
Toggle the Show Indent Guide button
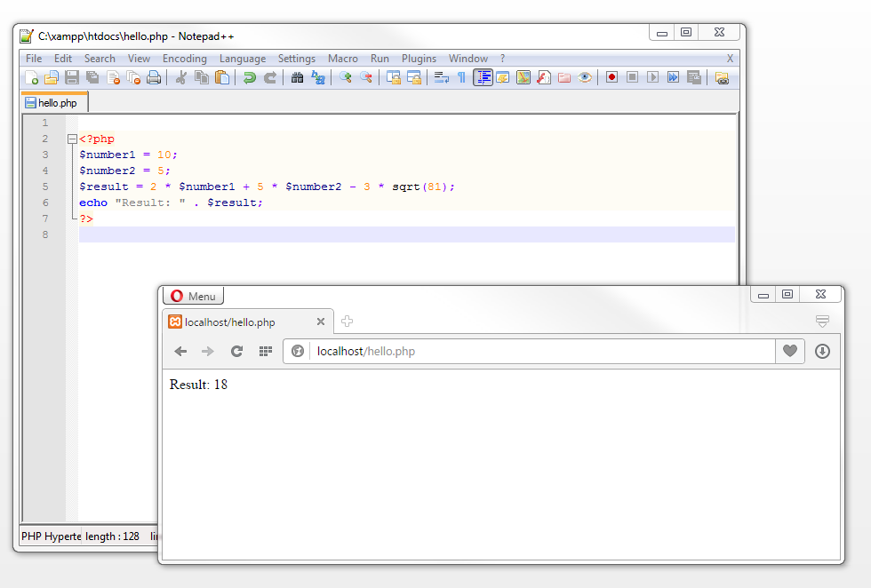coord(483,78)
